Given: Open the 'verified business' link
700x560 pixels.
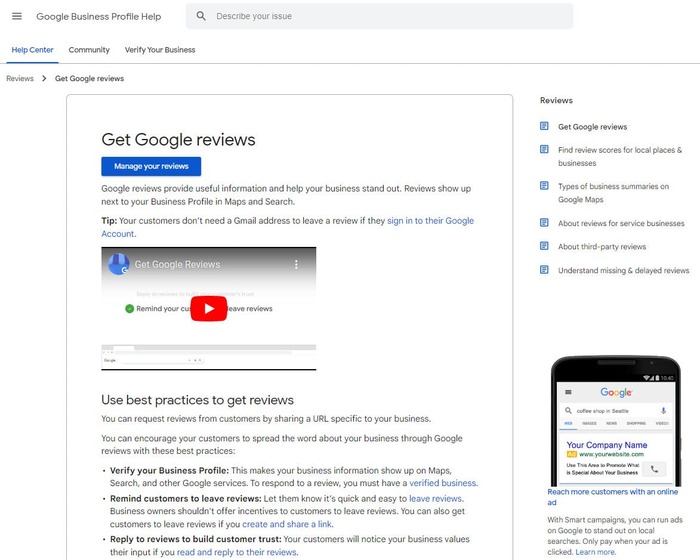Looking at the screenshot, I should point(443,483).
